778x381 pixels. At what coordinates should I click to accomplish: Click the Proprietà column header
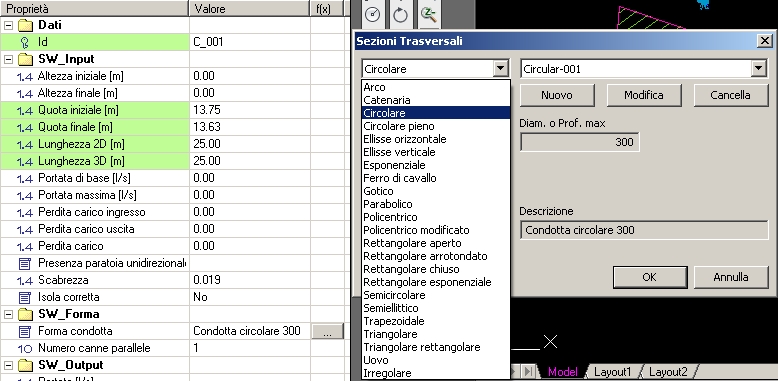click(x=94, y=8)
